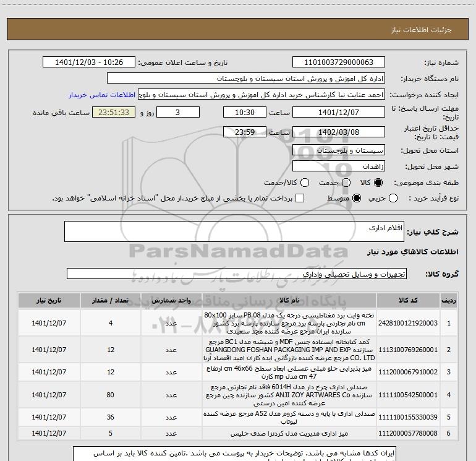
Task: Click the ردیف column header
Action: pyautogui.click(x=448, y=300)
